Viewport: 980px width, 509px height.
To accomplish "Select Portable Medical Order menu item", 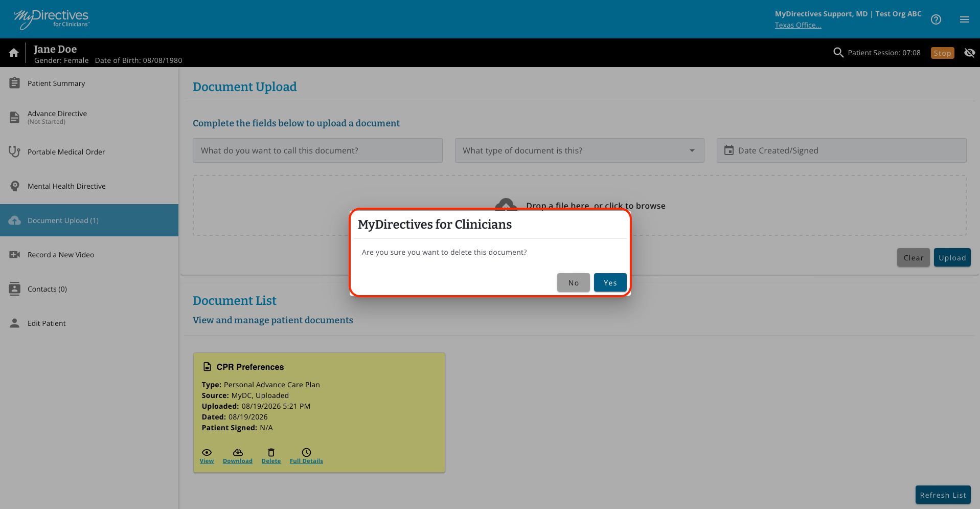I will pyautogui.click(x=89, y=152).
